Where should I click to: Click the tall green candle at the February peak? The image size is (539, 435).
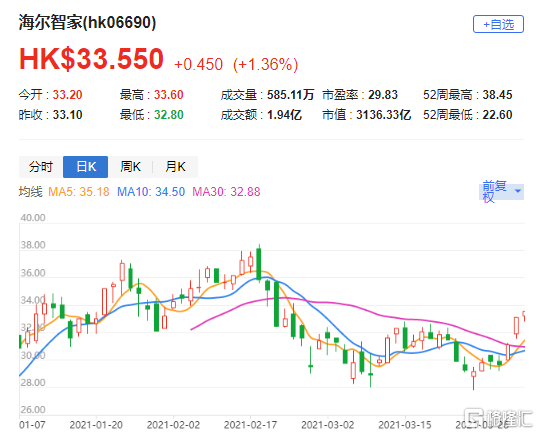pyautogui.click(x=259, y=264)
